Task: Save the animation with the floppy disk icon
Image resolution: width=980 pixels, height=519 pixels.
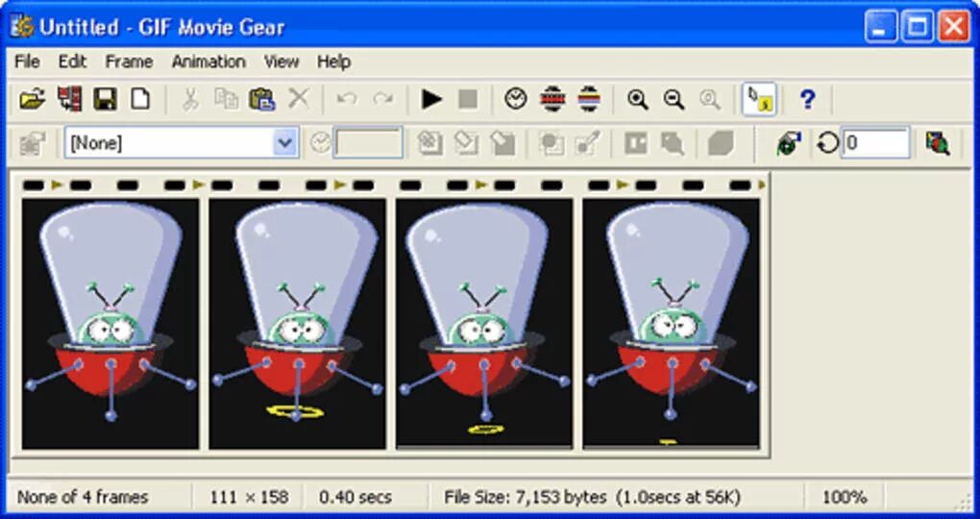Action: coord(105,99)
